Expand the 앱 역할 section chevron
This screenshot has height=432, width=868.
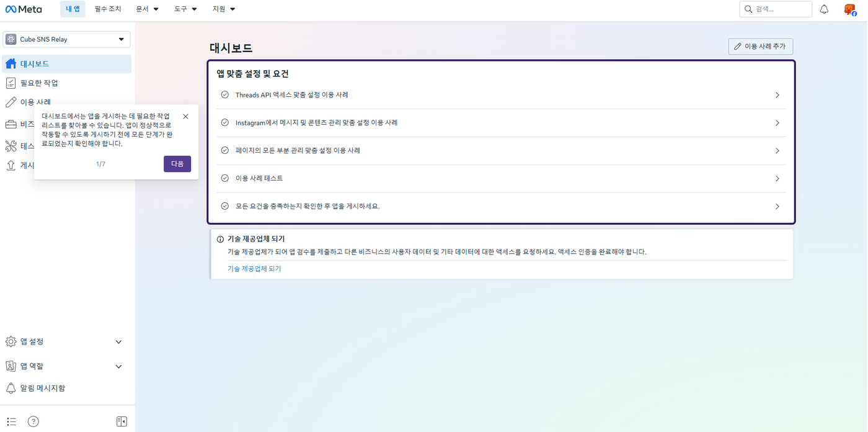click(x=119, y=367)
